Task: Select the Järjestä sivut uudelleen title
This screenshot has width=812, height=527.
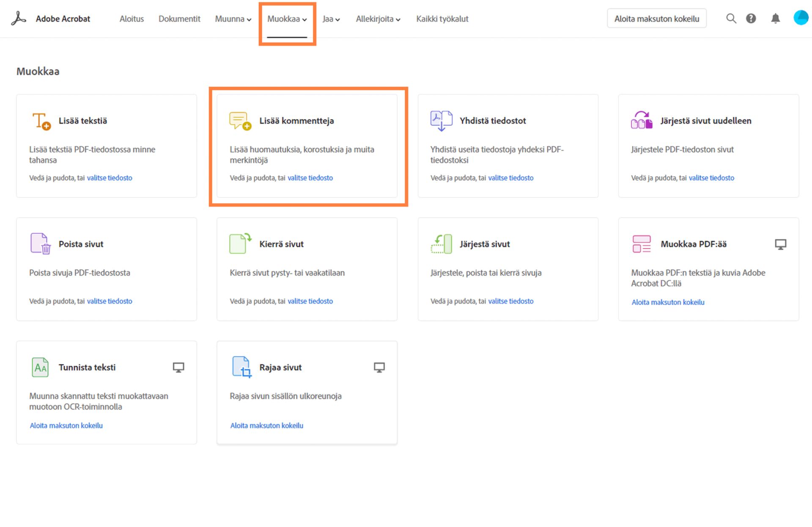Action: point(706,121)
